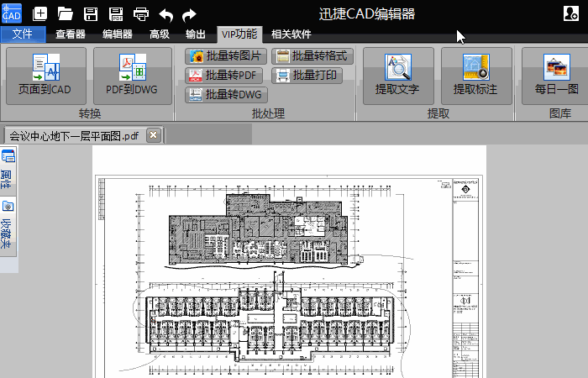Viewport: 588px width, 378px height.
Task: Click the drawing title block column
Action: [465, 277]
